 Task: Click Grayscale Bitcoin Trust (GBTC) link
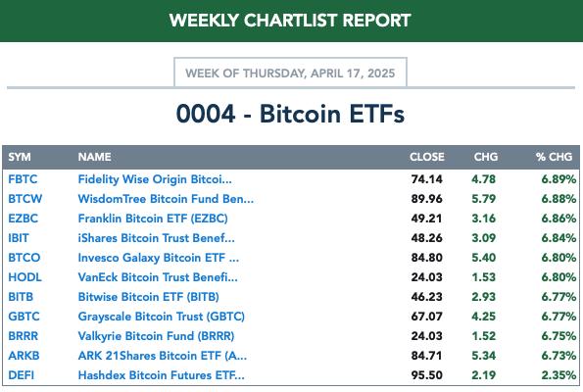coord(162,317)
